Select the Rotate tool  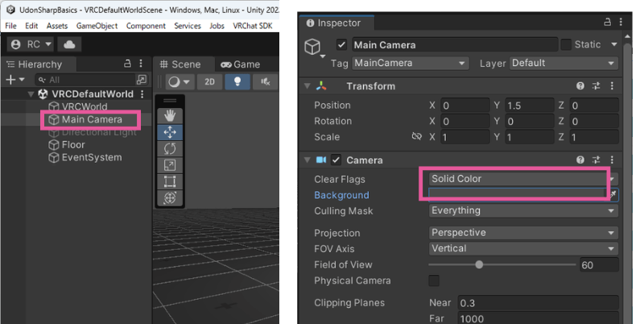coord(170,148)
